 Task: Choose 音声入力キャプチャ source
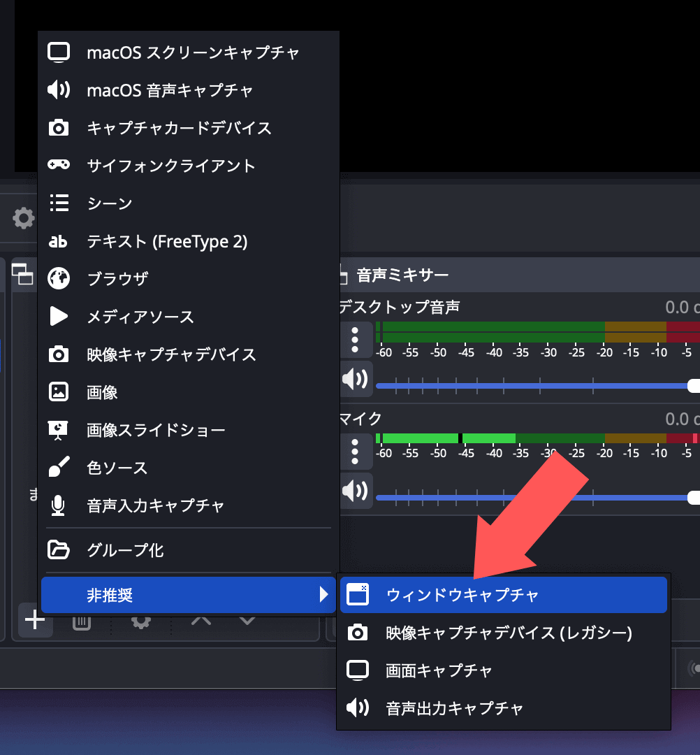189,505
